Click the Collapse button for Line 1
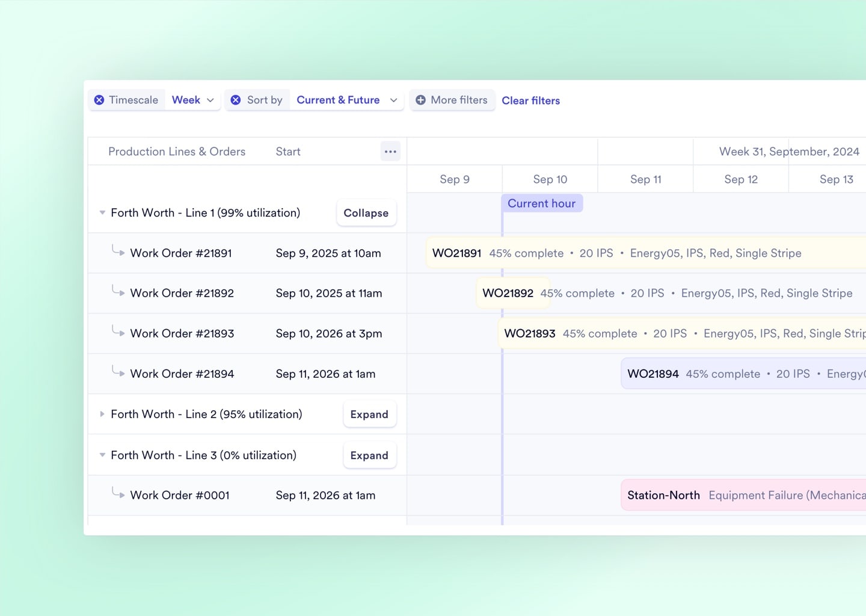 (x=366, y=212)
